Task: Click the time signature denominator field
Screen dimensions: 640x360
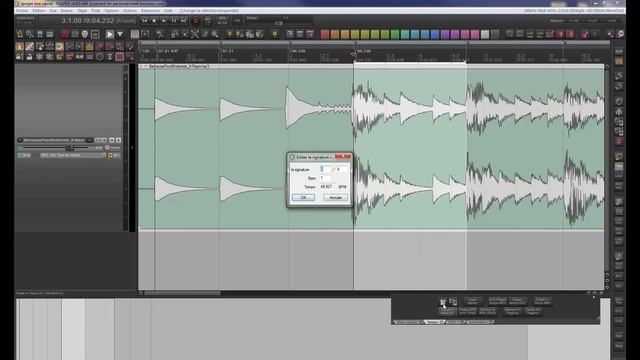Action: (x=342, y=169)
